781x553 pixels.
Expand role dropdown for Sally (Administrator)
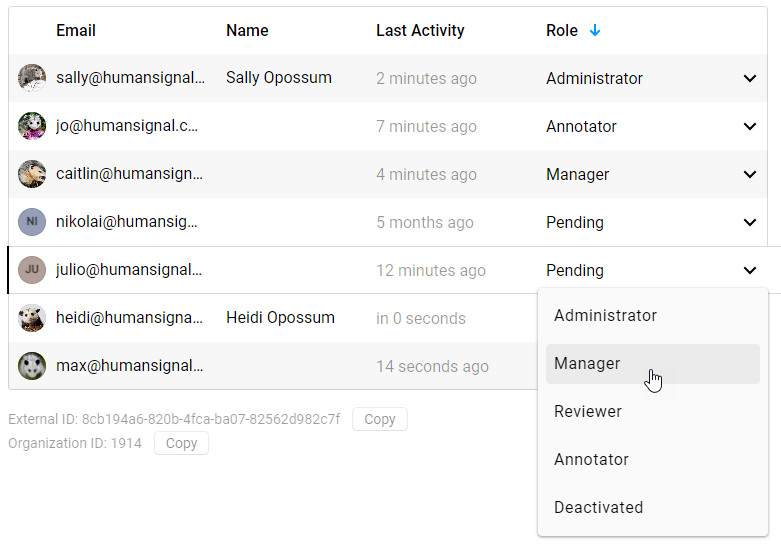coord(750,78)
